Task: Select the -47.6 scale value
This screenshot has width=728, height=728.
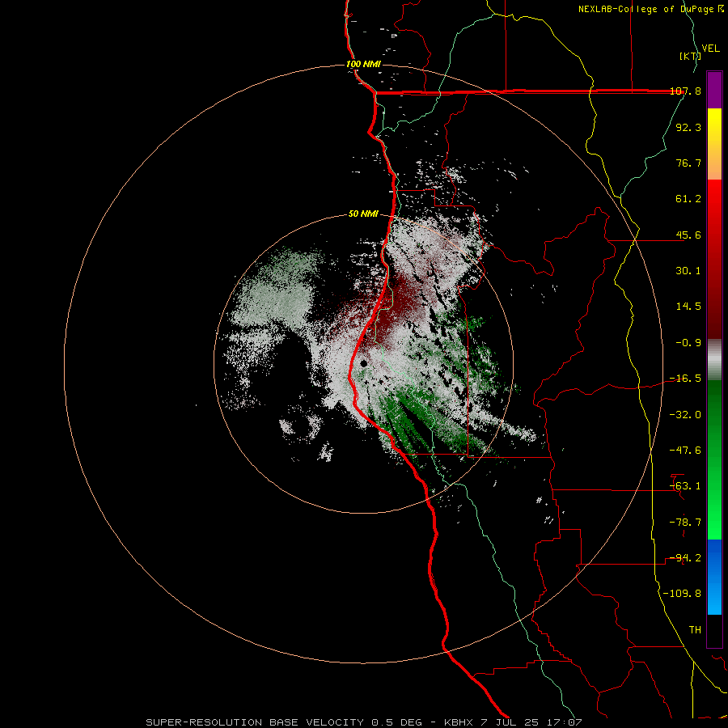Action: [x=685, y=451]
